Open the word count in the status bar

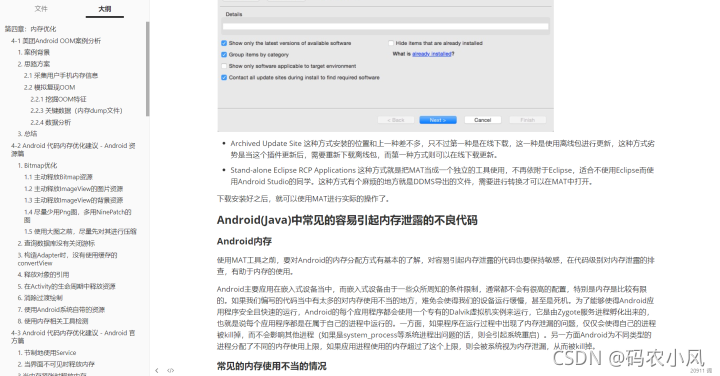click(x=701, y=370)
